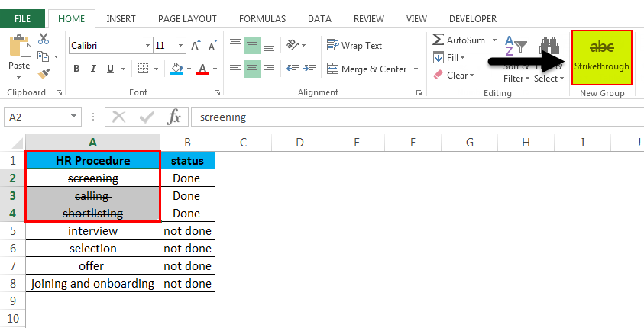Apply the red Font Color swatch
The height and width of the screenshot is (328, 644).
click(x=202, y=69)
